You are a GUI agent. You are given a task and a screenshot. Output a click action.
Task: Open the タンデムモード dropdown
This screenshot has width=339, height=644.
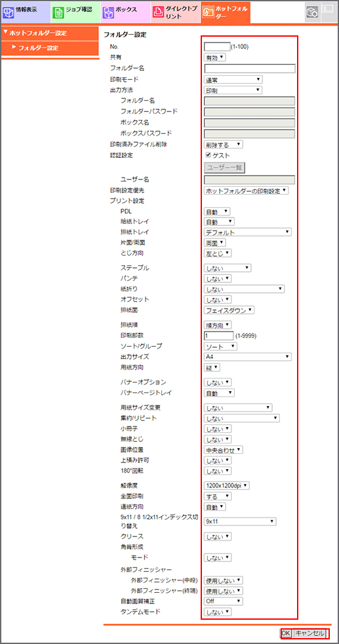coord(218,612)
